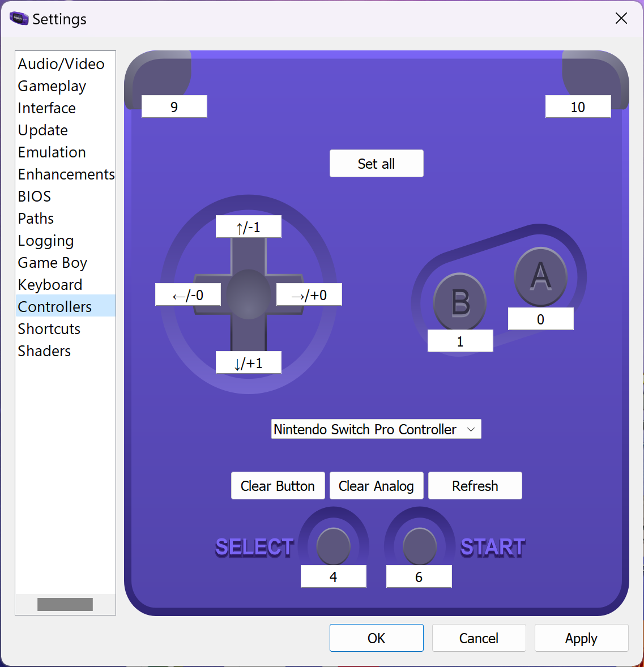The image size is (644, 667).
Task: Open the Nintendo Switch Pro Controller dropdown
Action: (376, 429)
